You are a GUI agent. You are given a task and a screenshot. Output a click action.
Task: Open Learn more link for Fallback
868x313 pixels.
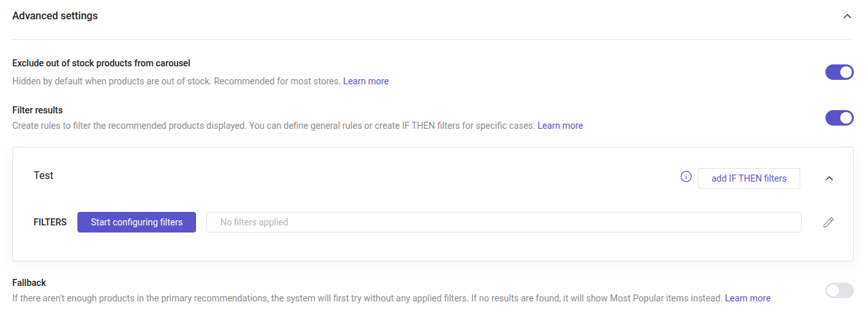pos(747,298)
